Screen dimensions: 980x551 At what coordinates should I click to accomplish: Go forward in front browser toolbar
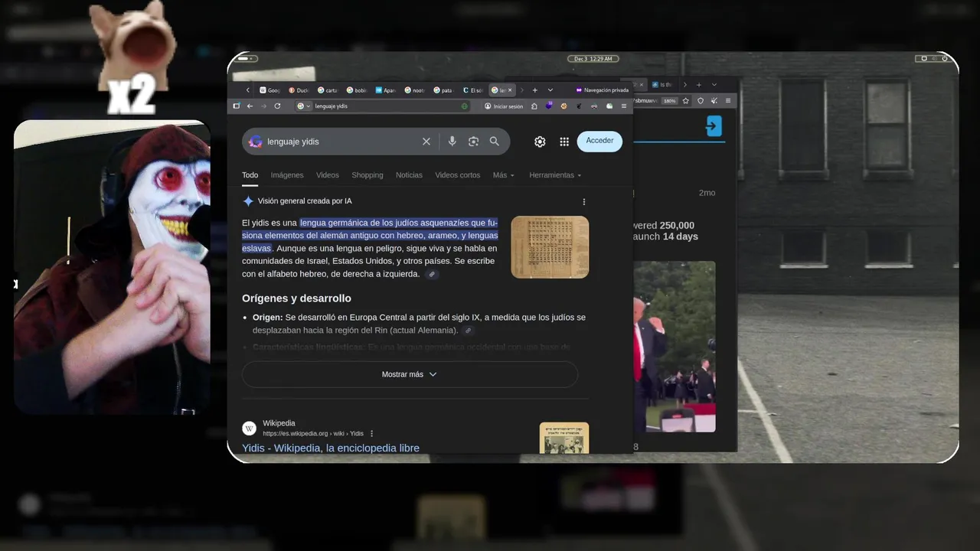pyautogui.click(x=263, y=106)
